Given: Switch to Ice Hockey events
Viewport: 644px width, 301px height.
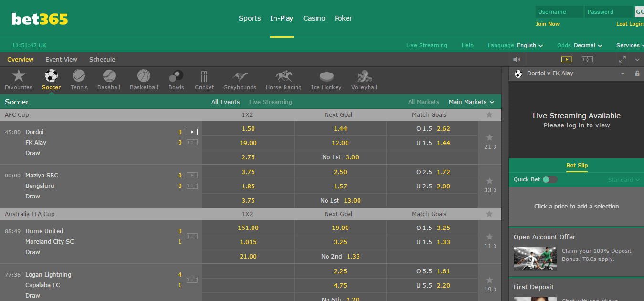Looking at the screenshot, I should 326,79.
